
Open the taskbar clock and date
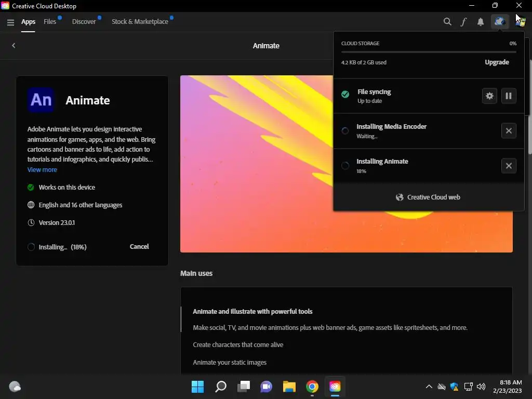tap(508, 387)
